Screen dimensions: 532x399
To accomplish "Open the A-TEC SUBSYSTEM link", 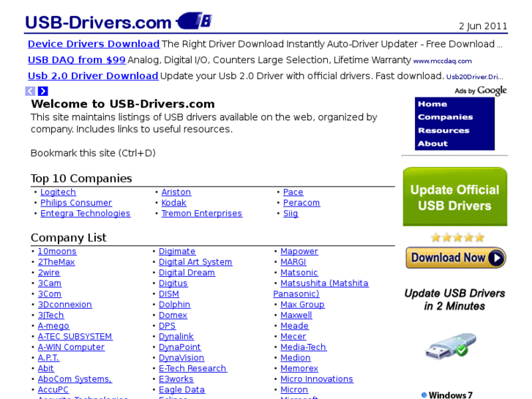I will (x=75, y=337).
